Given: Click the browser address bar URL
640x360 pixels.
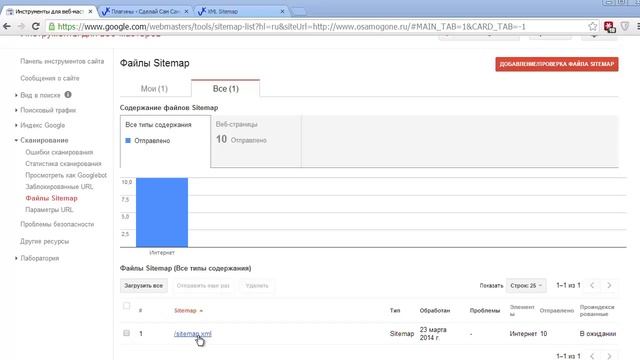Looking at the screenshot, I should click(x=291, y=27).
